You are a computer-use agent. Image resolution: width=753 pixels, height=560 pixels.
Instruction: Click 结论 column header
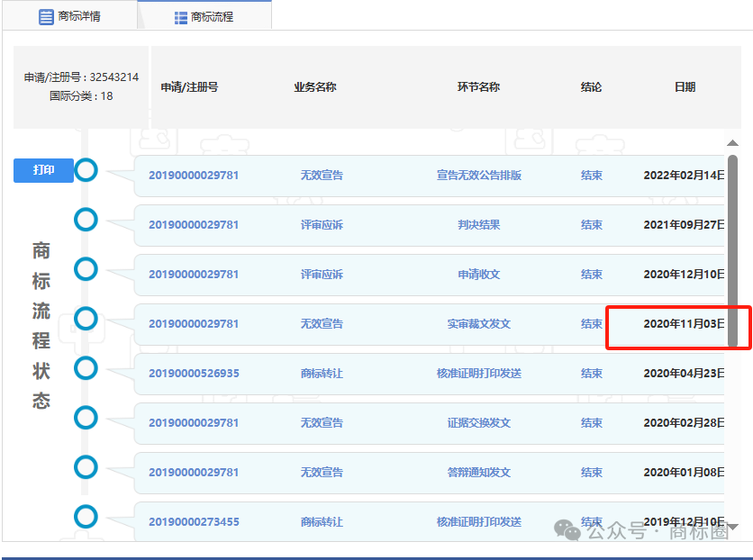(x=591, y=86)
